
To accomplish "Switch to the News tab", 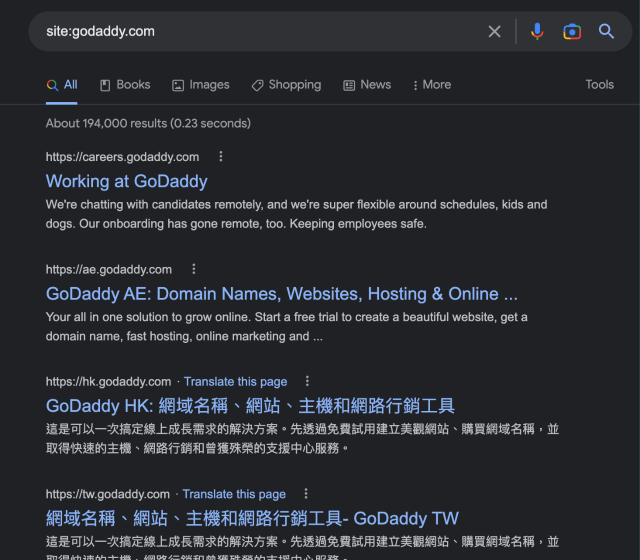I will (367, 85).
